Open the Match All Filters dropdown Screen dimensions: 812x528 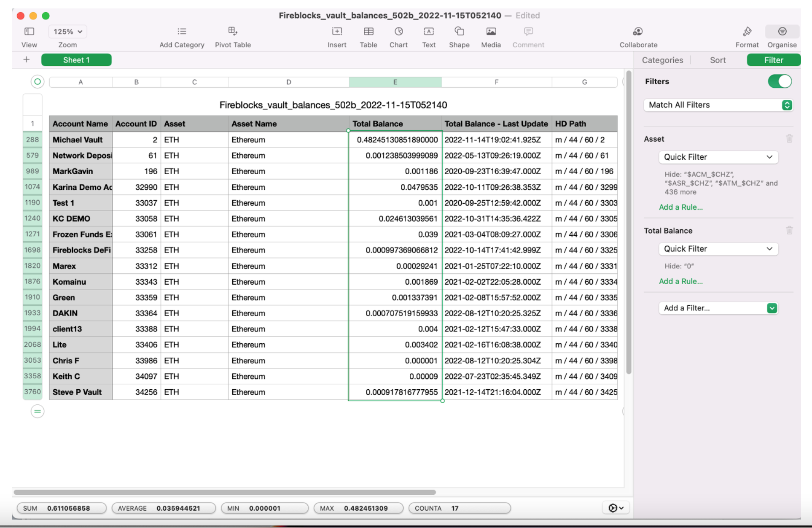718,105
